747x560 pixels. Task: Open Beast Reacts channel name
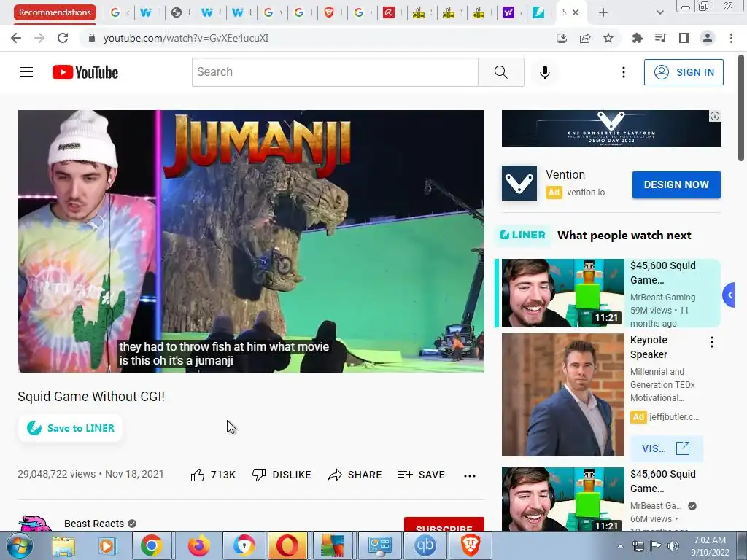tap(94, 524)
